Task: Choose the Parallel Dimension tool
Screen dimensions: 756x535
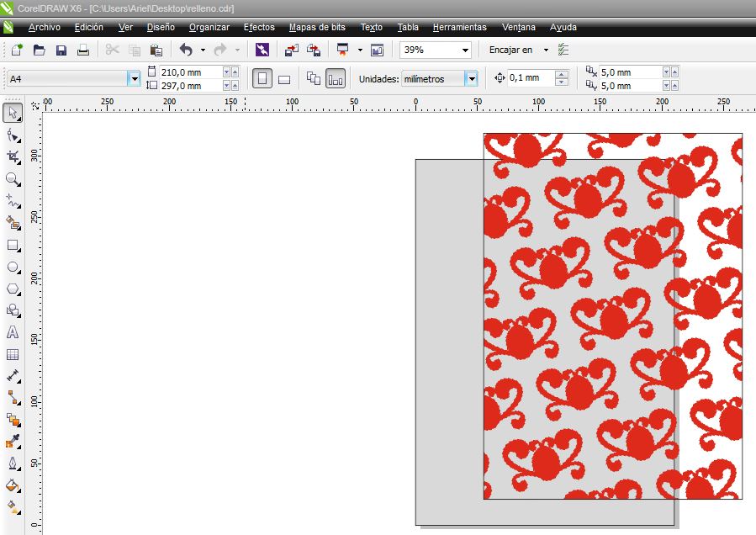Action: tap(13, 376)
